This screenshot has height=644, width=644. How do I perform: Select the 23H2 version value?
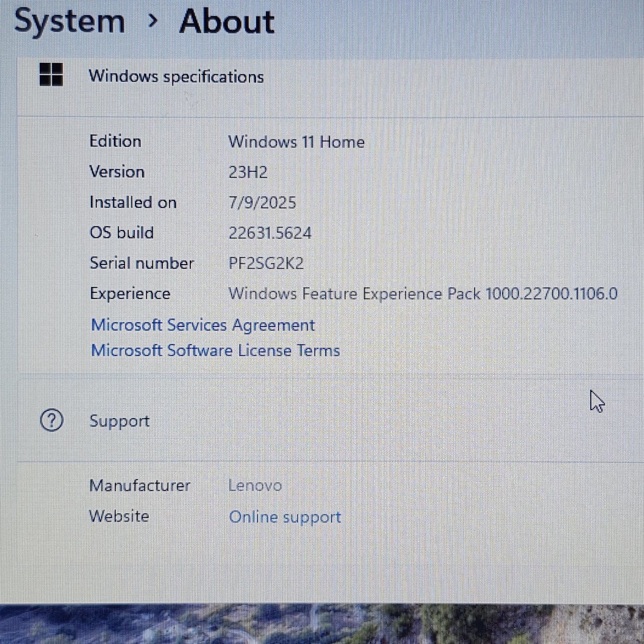pyautogui.click(x=248, y=172)
